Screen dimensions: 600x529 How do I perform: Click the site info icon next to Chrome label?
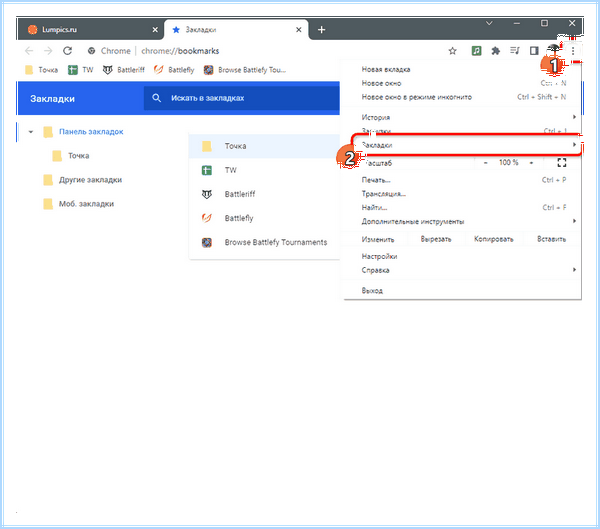(91, 51)
